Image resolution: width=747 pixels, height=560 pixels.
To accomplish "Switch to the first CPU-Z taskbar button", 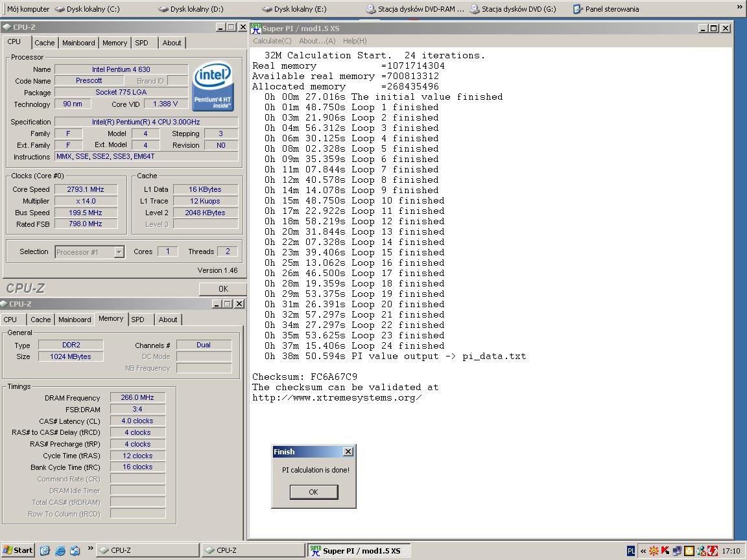I will click(148, 550).
